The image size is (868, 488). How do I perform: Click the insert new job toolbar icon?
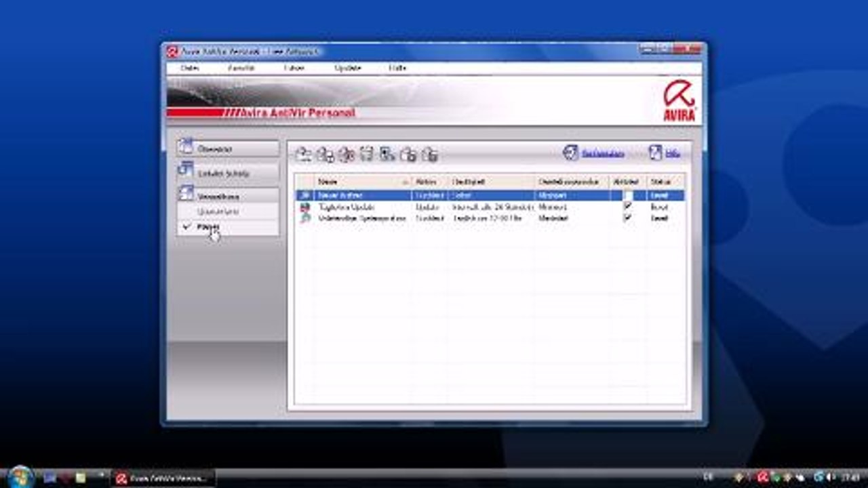(x=303, y=155)
